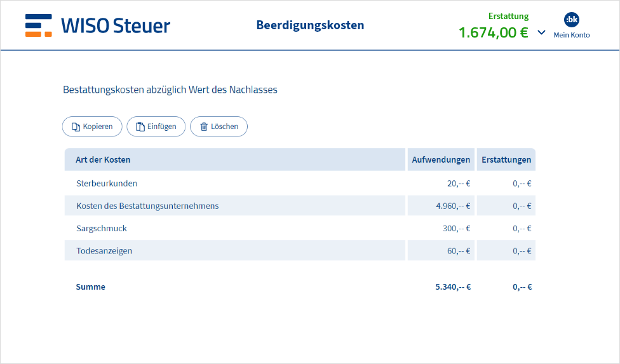Select the Sargschmuck cost entry
Viewport: 620px width, 364px height.
click(102, 228)
